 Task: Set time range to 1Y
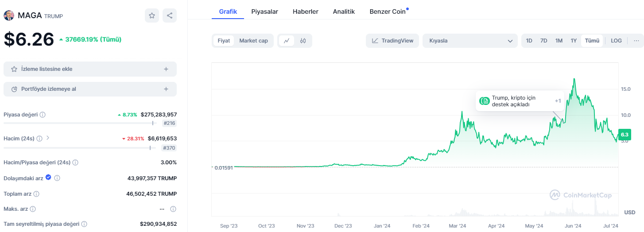(x=574, y=41)
